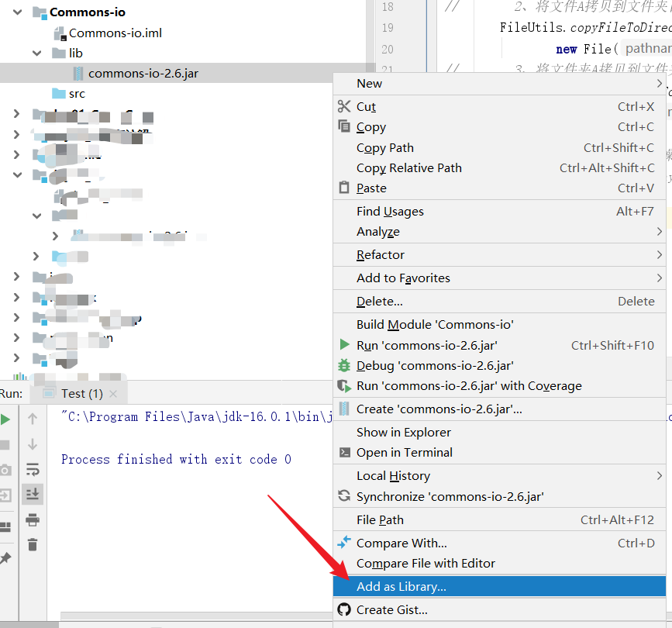The height and width of the screenshot is (628, 672).
Task: Click the pin tab icon
Action: click(x=5, y=558)
